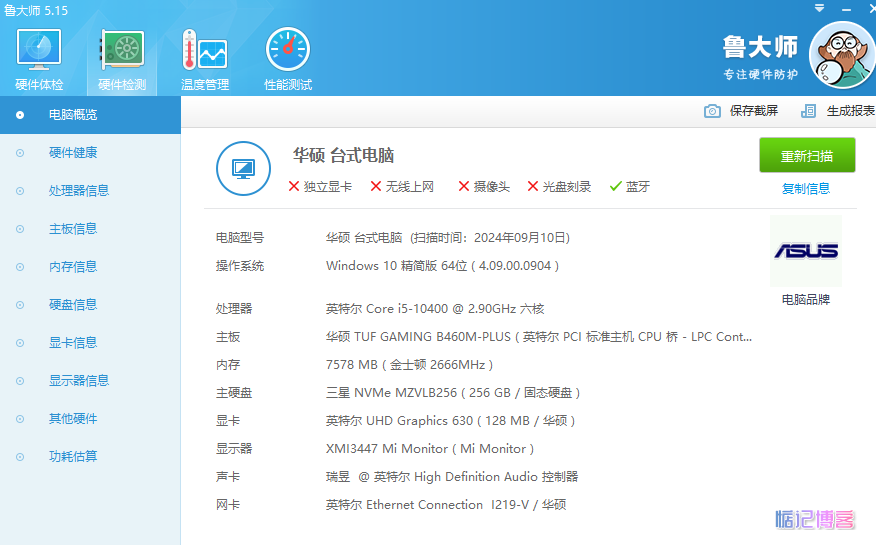876x545 pixels.
Task: Click the XMI3447 Mi Monitor value
Action: point(430,448)
